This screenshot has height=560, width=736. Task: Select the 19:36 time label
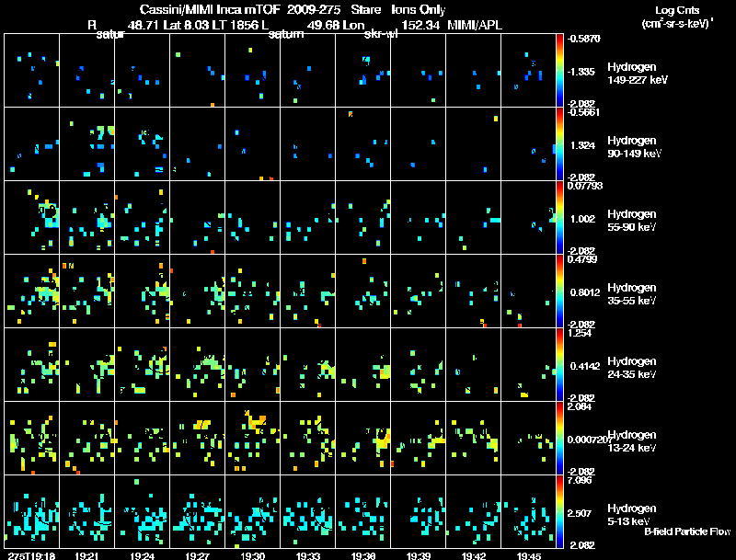362,555
